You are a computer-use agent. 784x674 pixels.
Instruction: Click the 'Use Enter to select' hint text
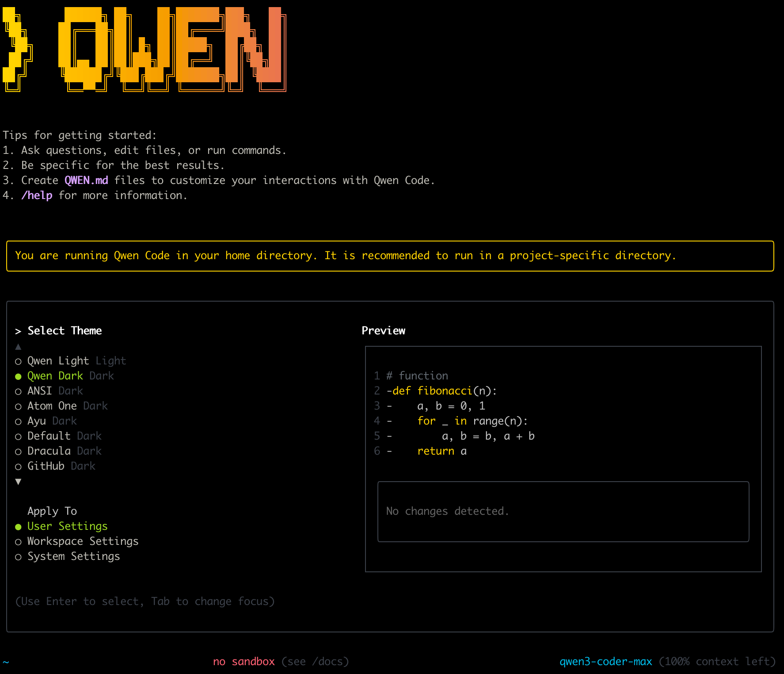coord(145,601)
